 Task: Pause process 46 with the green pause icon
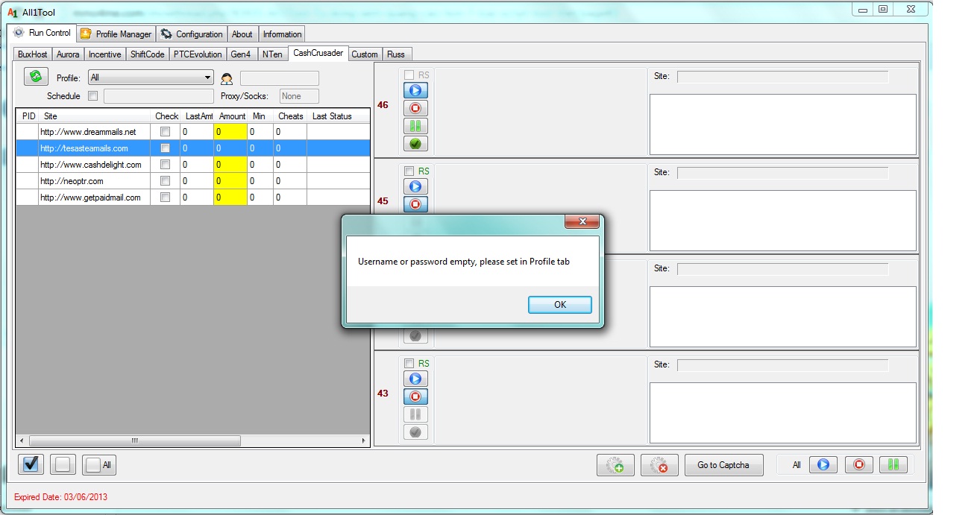415,126
